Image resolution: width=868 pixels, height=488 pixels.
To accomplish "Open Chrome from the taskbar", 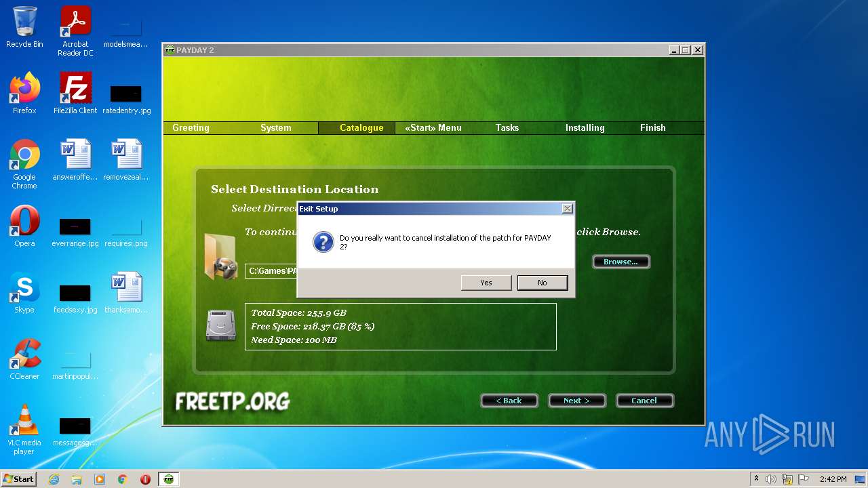I will (123, 479).
